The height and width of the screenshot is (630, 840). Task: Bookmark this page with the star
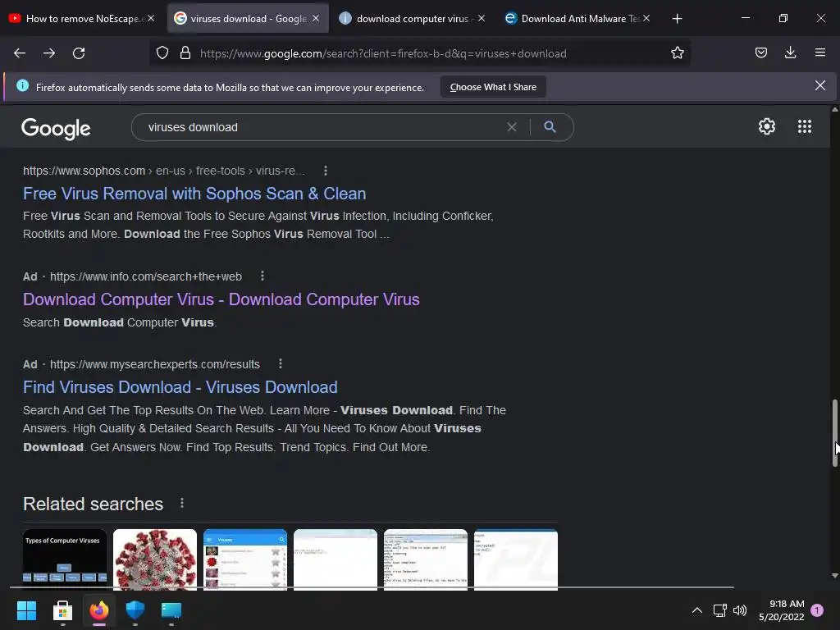pos(677,53)
